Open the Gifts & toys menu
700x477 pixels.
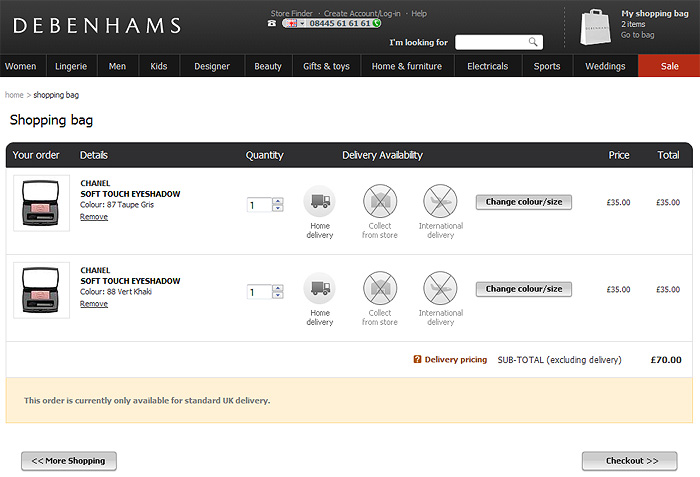[x=326, y=66]
